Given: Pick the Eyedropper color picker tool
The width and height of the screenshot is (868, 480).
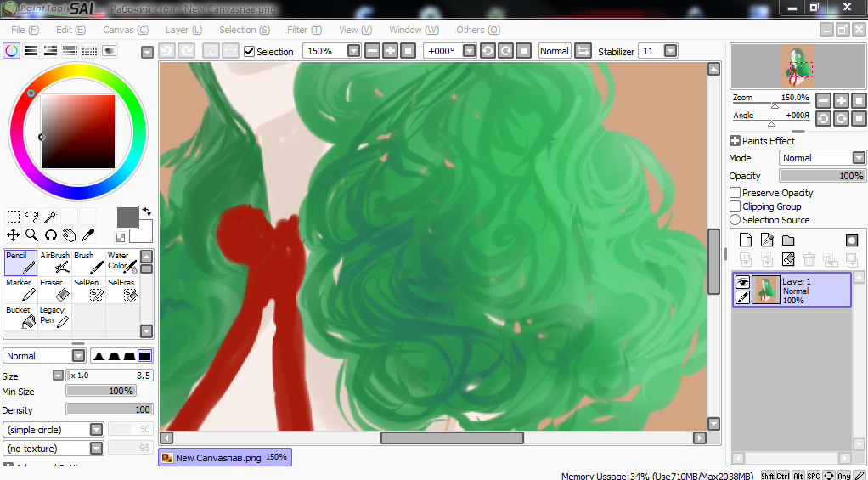Looking at the screenshot, I should coord(88,235).
